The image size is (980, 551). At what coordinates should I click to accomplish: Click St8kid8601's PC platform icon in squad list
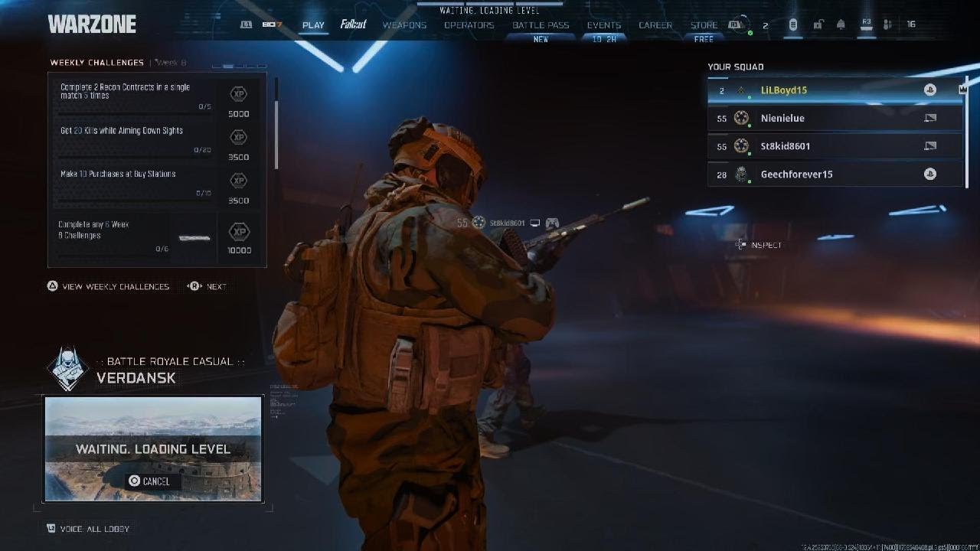coord(930,146)
